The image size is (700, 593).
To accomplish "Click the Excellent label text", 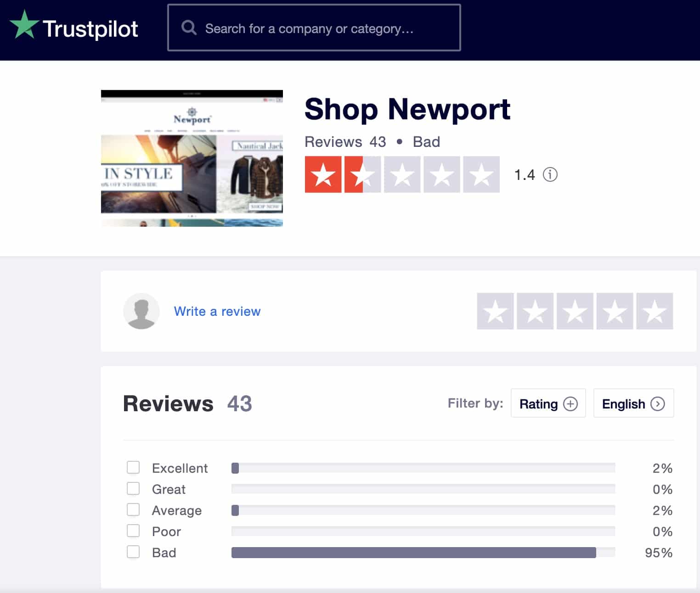I will click(180, 468).
